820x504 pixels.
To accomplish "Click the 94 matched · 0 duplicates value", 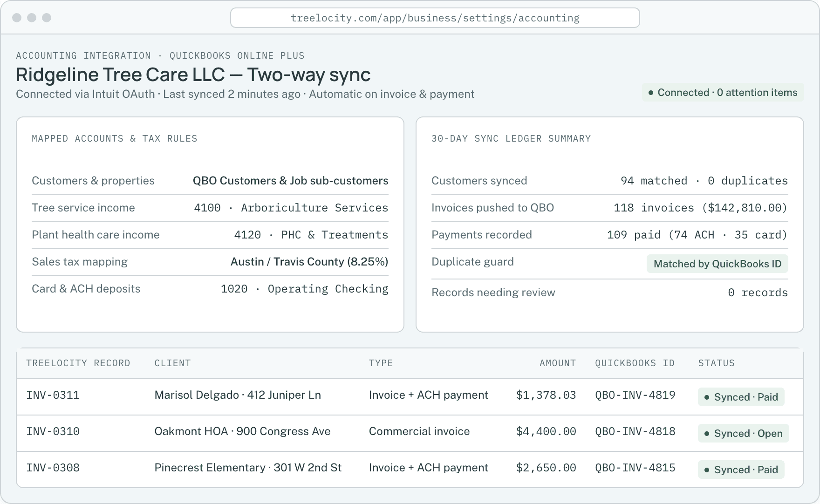I will tap(704, 181).
